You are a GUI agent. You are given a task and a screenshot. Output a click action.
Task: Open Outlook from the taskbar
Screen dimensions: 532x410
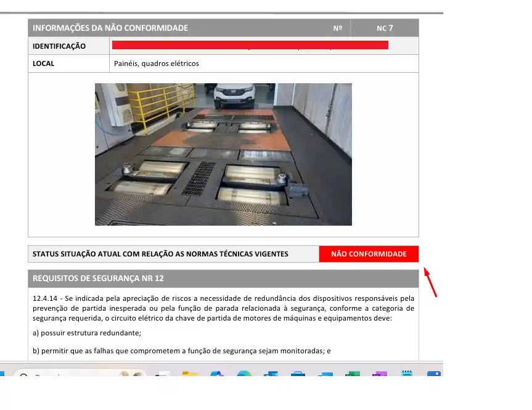tap(271, 374)
